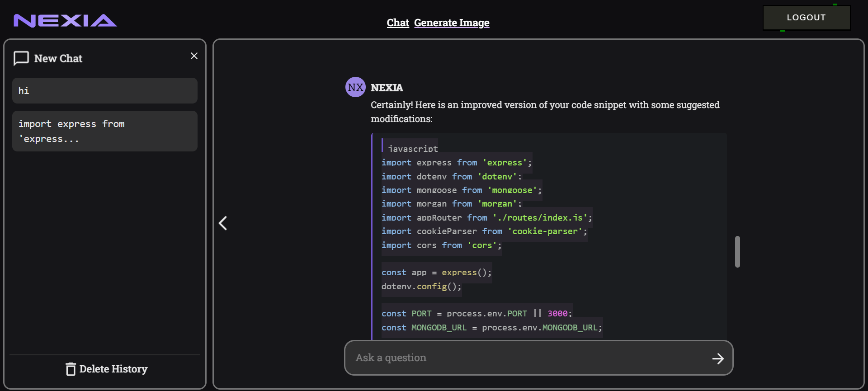Viewport: 868px width, 391px height.
Task: Close the sidebar with the X icon
Action: click(x=194, y=56)
